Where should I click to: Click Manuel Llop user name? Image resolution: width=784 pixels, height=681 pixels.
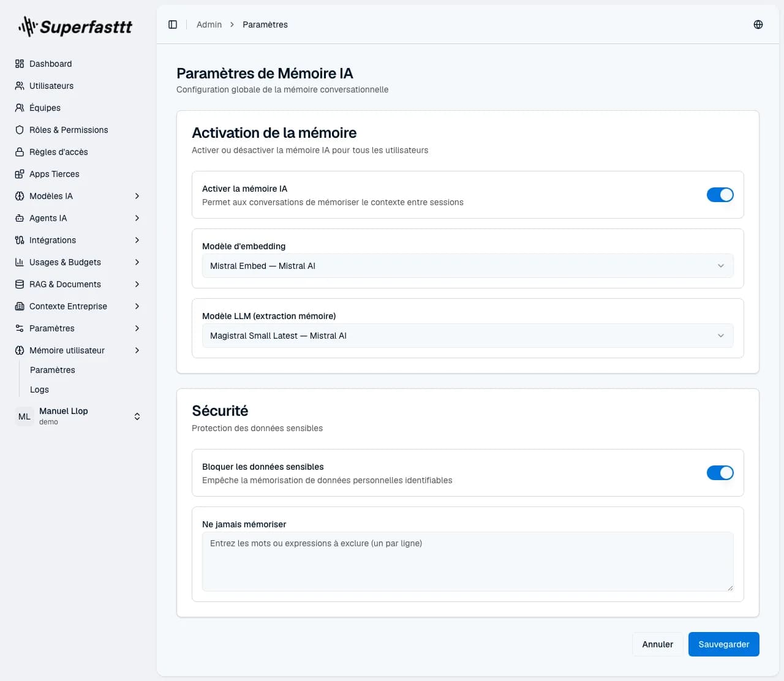click(x=64, y=411)
